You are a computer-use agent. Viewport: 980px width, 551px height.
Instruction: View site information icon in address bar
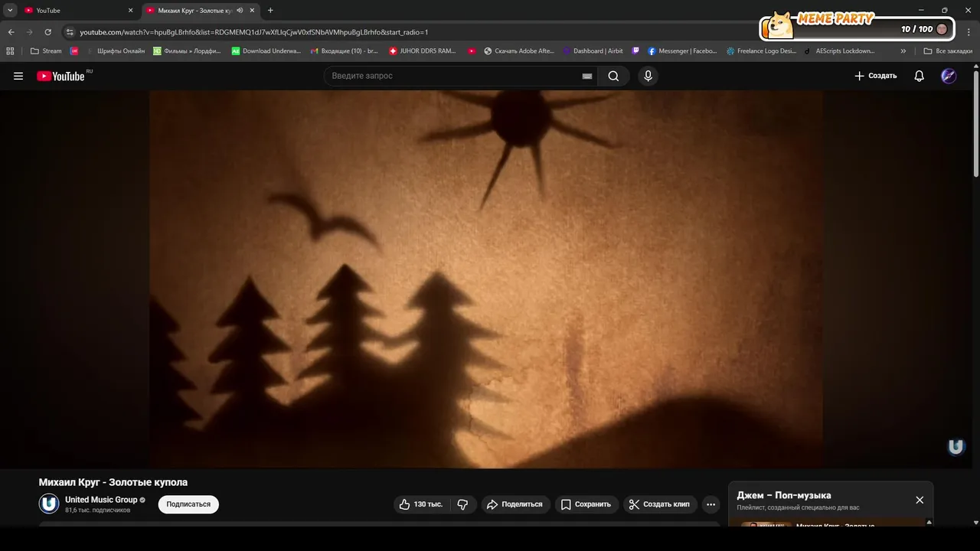[70, 32]
